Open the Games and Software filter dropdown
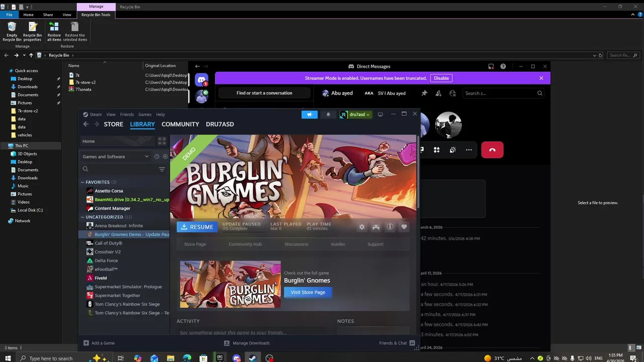Image resolution: width=644 pixels, height=362 pixels. point(116,156)
